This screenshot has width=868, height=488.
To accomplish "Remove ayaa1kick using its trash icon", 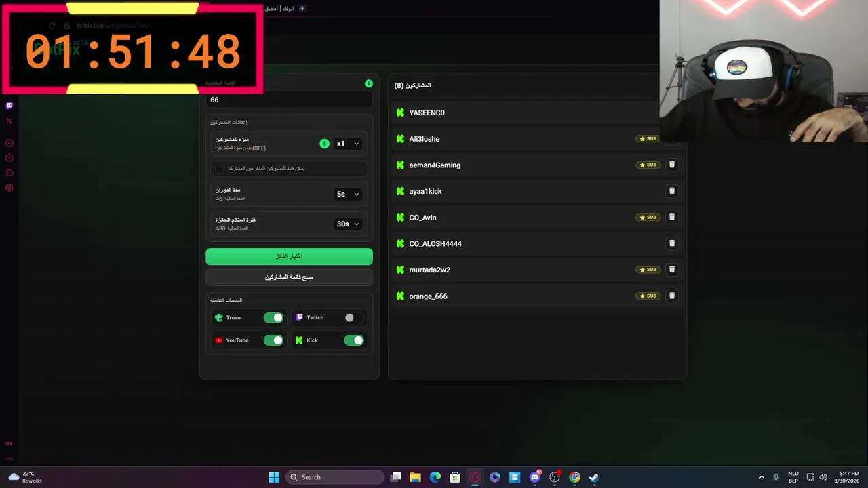I will click(x=672, y=191).
